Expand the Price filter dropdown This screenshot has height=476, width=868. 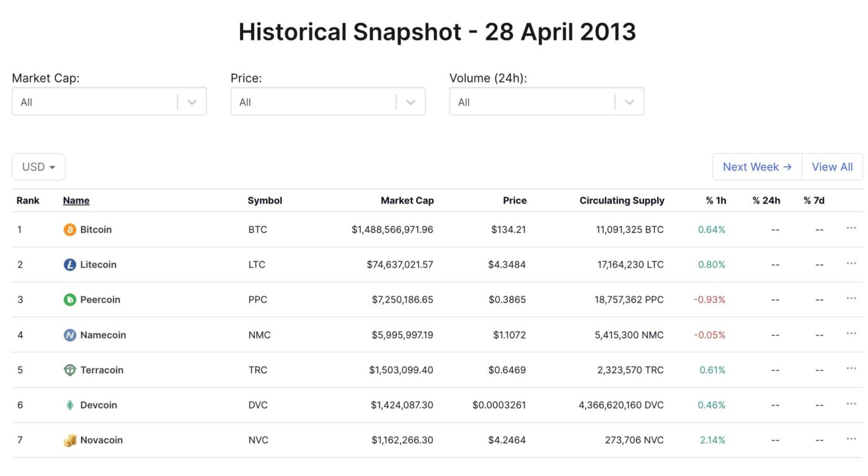[x=328, y=101]
